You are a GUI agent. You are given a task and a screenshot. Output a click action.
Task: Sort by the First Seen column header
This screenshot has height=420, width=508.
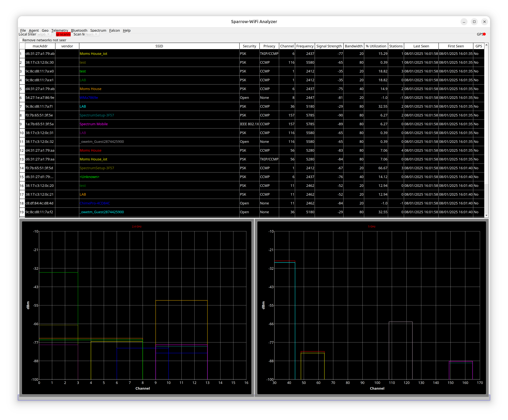pos(456,46)
